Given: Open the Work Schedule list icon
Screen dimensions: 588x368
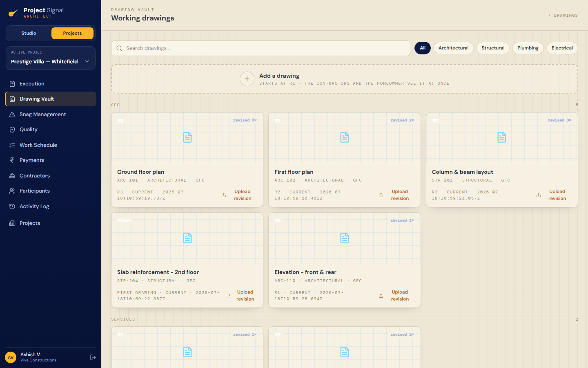Looking at the screenshot, I should 12,145.
